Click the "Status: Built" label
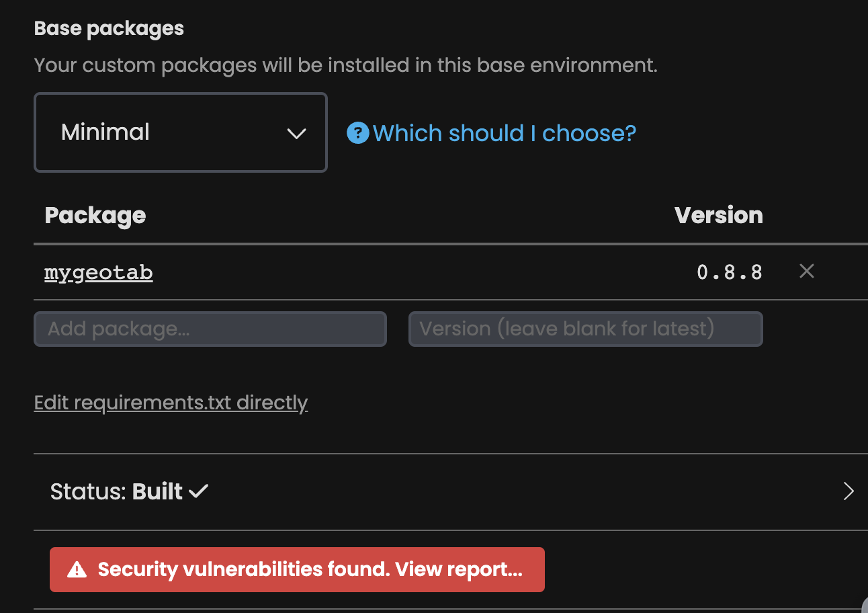This screenshot has height=613, width=868. [116, 491]
